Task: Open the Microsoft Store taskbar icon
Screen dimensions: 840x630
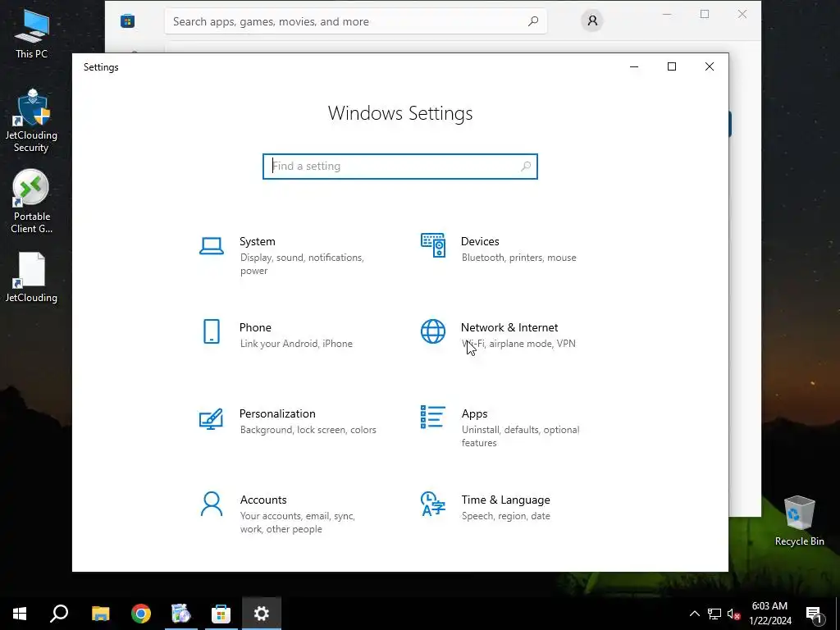Action: pos(221,614)
